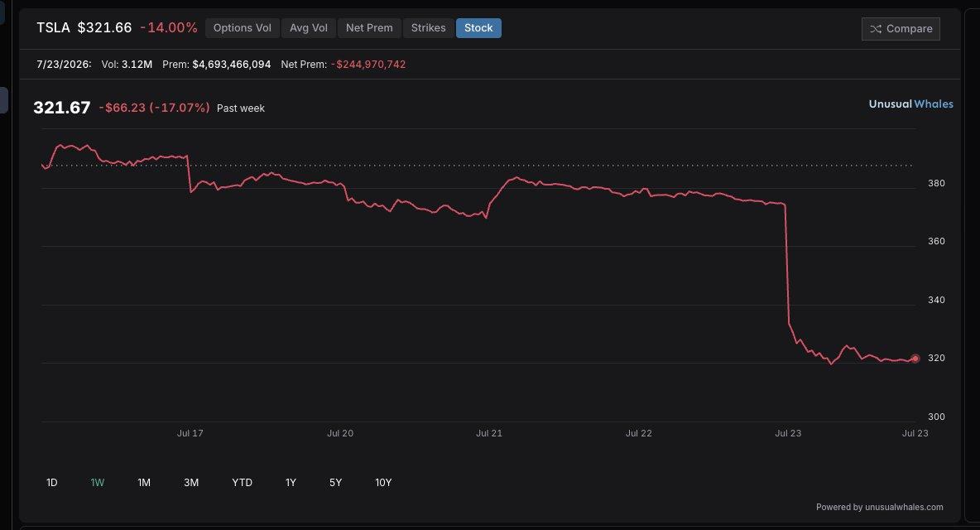Switch to Avg Vol tab
The width and height of the screenshot is (980, 530).
pyautogui.click(x=309, y=28)
